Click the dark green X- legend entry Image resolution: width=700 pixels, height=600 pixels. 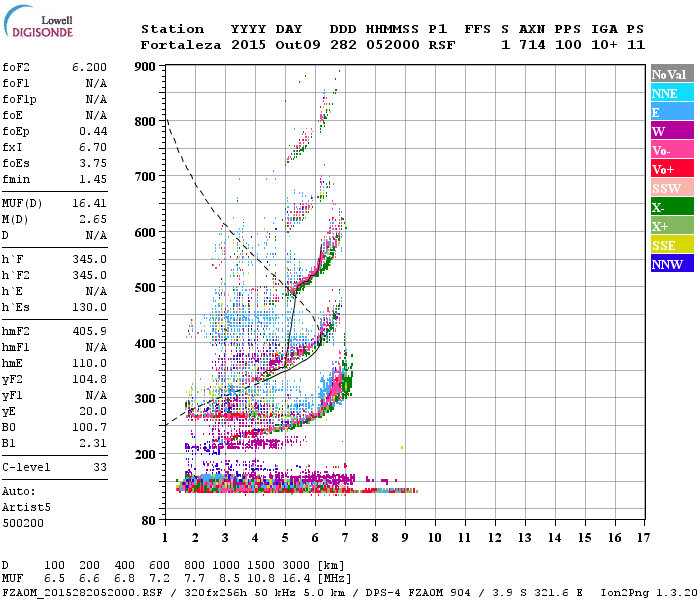click(670, 207)
